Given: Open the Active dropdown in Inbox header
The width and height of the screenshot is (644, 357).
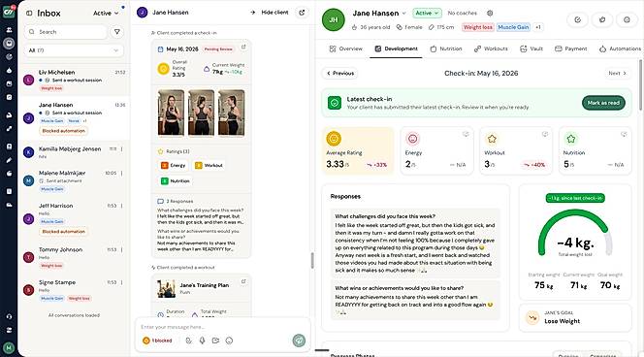Looking at the screenshot, I should pos(106,14).
